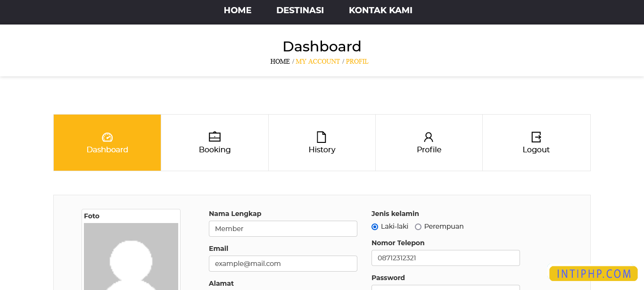The image size is (644, 290).
Task: Click KONTAK KAMI in the navigation bar
Action: [x=380, y=10]
